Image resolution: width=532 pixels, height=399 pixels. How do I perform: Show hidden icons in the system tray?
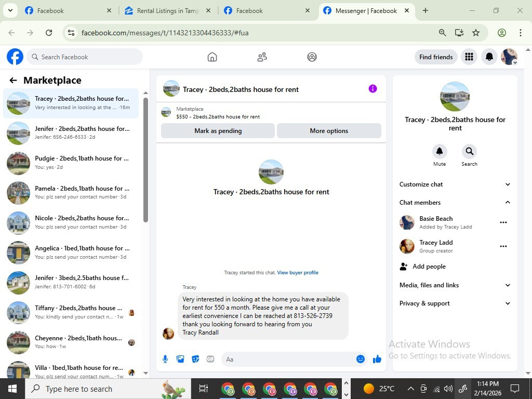click(x=410, y=389)
